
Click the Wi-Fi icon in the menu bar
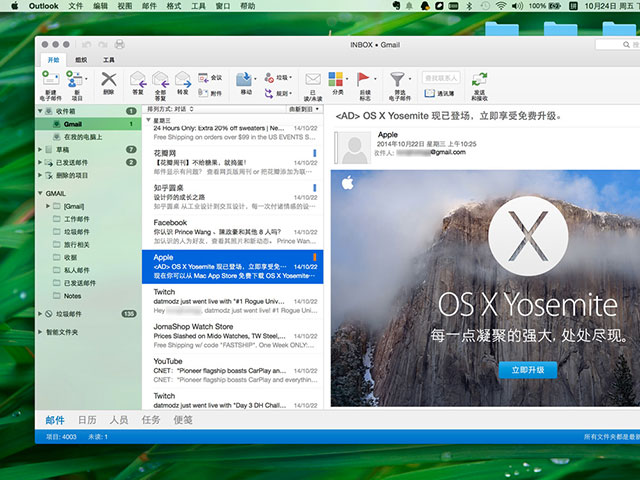[x=501, y=6]
